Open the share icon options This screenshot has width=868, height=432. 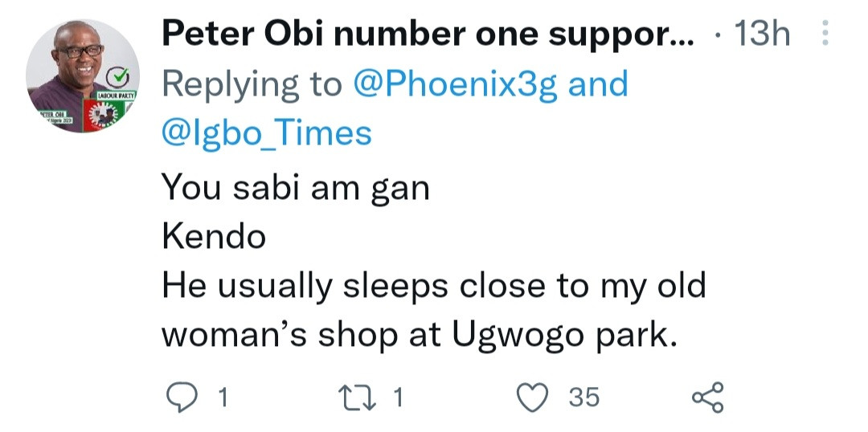click(708, 397)
